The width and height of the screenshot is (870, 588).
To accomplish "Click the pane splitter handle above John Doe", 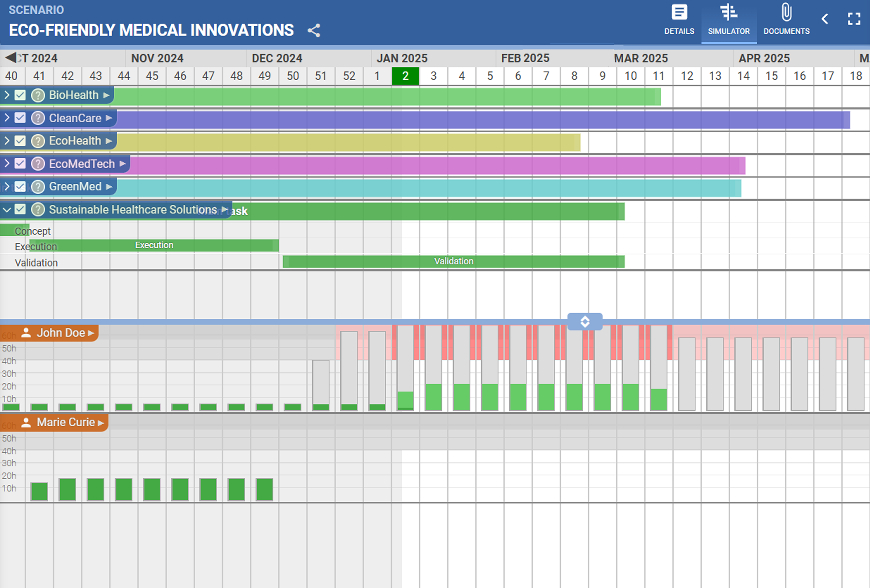I will point(585,322).
